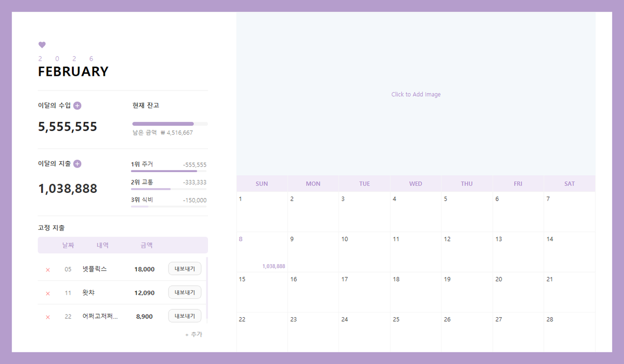Image resolution: width=624 pixels, height=364 pixels.
Task: Click 1,038,888 amount on February 8
Action: (x=274, y=266)
